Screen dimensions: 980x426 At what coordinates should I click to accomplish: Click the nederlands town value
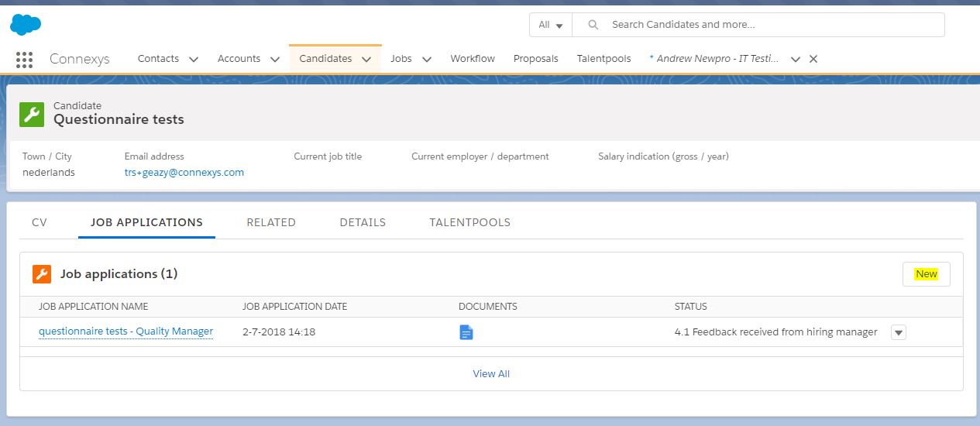pyautogui.click(x=49, y=173)
